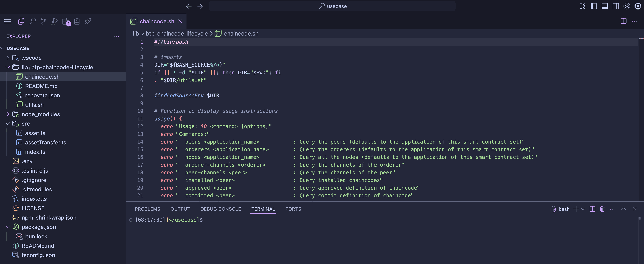Open the Search view icon
Screen dimensions: 644x264
tap(33, 21)
